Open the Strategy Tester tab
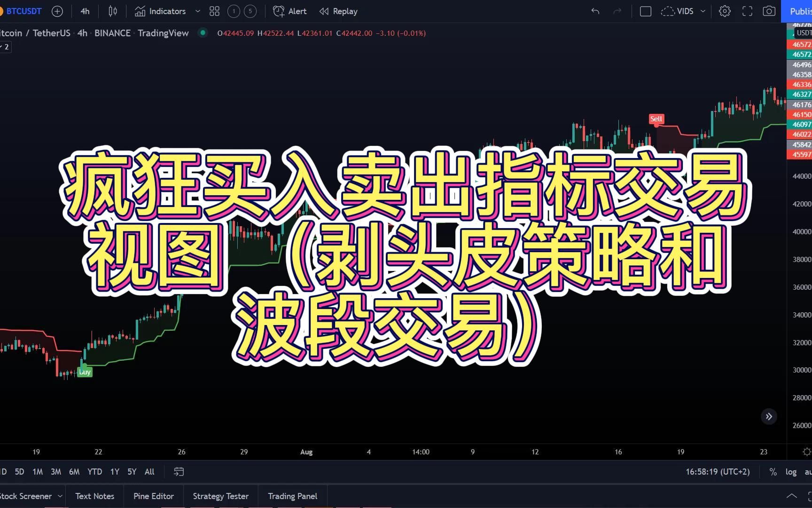Screen dimensions: 812x508 [x=220, y=496]
